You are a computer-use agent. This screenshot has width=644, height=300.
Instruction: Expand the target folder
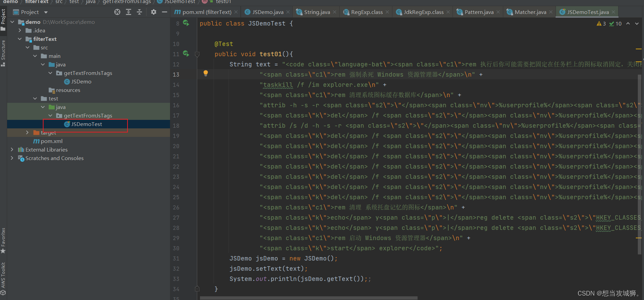(x=27, y=132)
